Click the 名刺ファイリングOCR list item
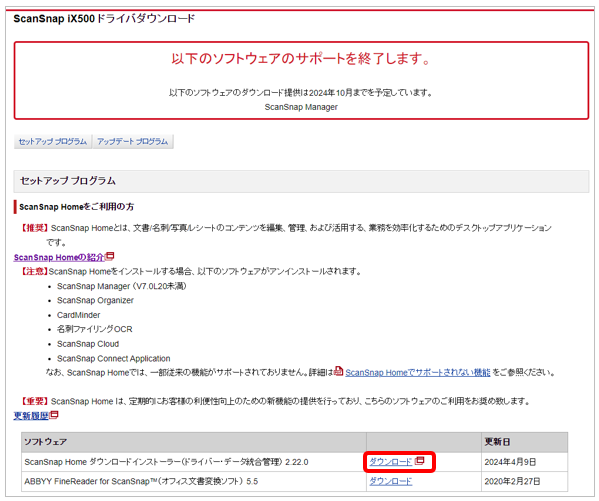 [94, 329]
